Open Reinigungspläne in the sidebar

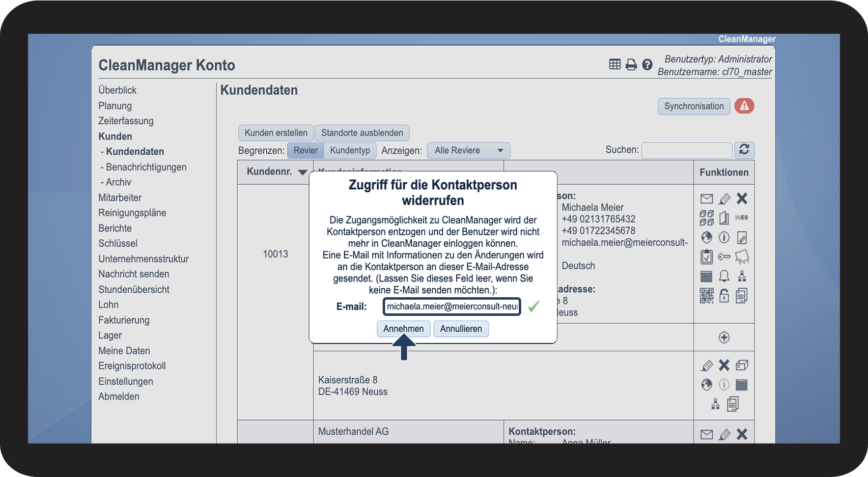[x=132, y=213]
